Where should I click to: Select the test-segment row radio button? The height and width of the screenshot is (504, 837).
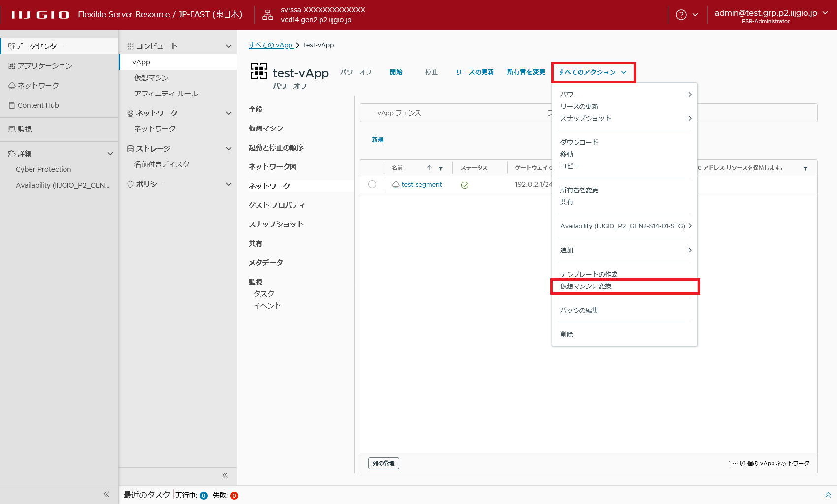click(372, 184)
